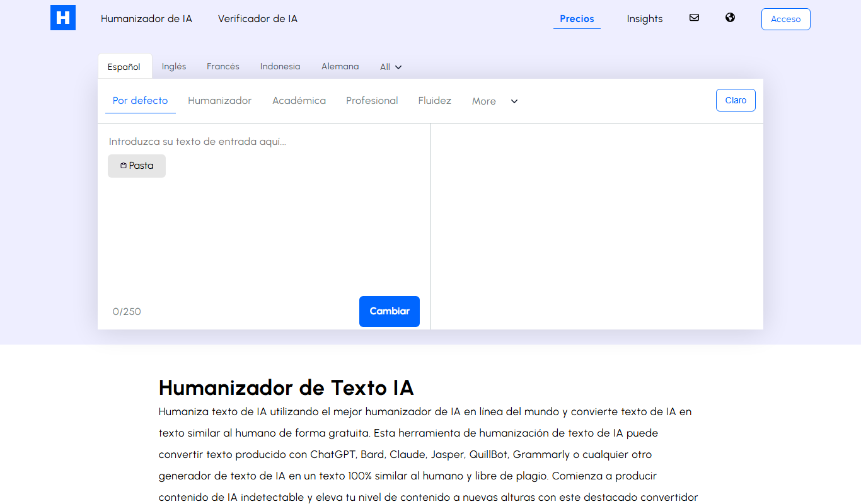The height and width of the screenshot is (504, 861).
Task: Click the empty output panel
Action: click(x=597, y=226)
